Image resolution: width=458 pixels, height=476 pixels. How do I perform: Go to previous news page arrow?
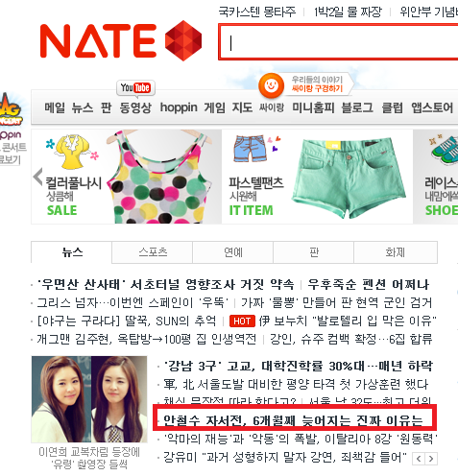pos(419,459)
